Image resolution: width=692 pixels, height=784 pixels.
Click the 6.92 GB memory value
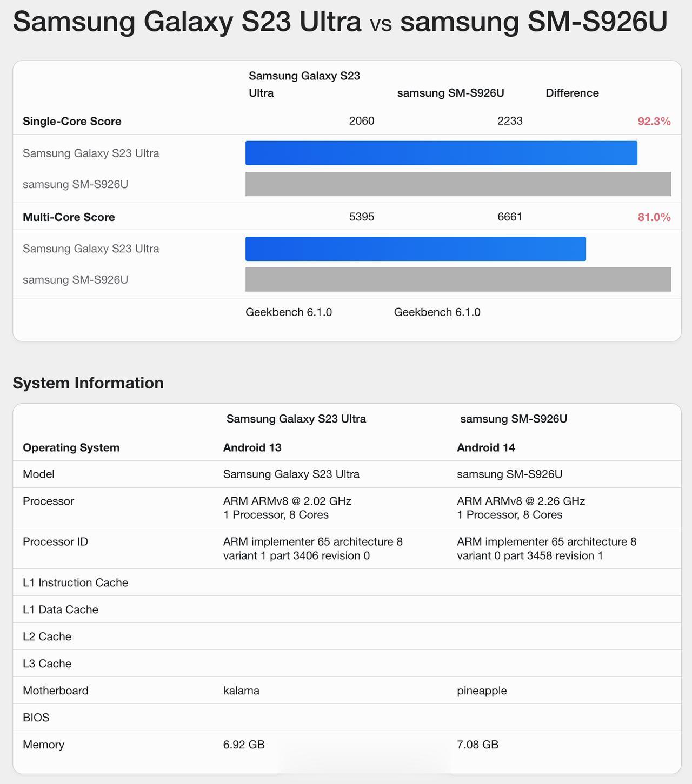coord(244,745)
